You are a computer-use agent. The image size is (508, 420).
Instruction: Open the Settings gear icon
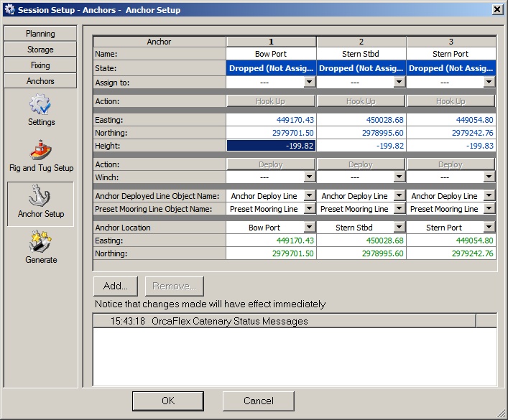click(40, 106)
